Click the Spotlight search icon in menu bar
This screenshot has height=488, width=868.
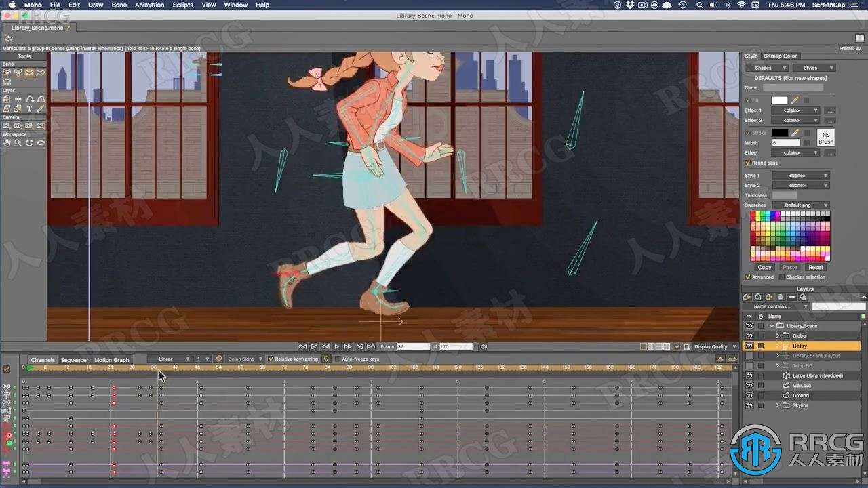click(699, 5)
